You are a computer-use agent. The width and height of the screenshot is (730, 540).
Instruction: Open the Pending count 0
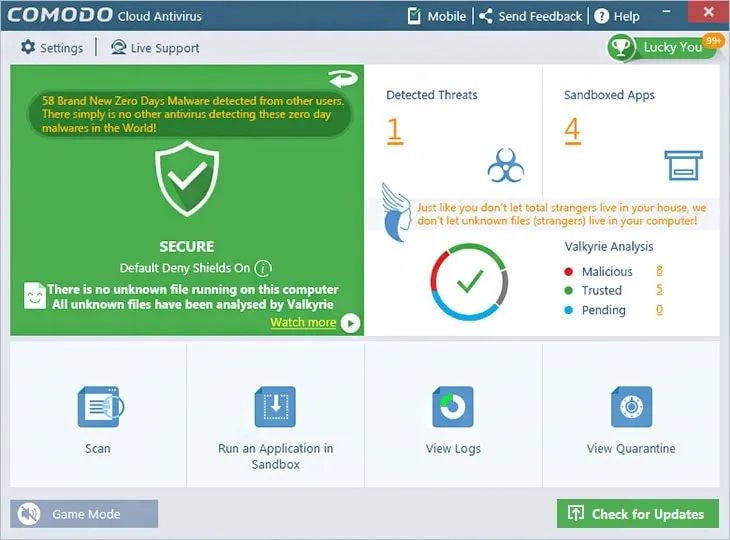tap(659, 310)
